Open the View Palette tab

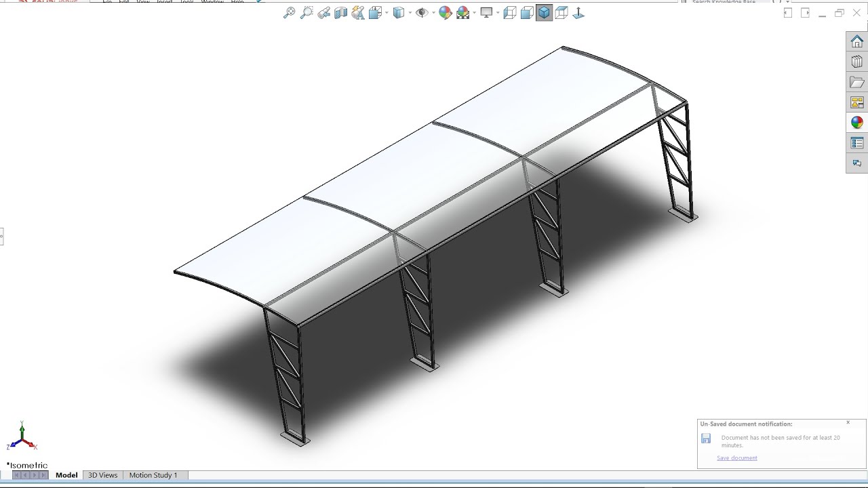point(857,102)
